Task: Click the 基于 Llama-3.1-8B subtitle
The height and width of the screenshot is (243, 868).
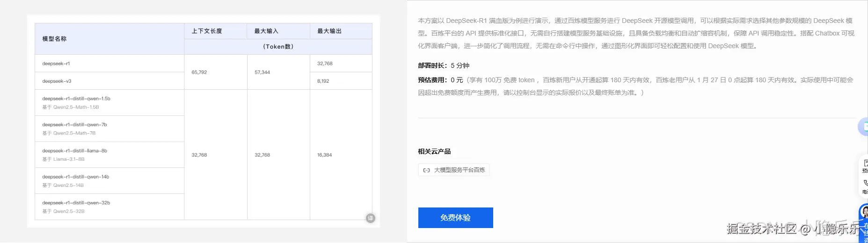Action: tap(63, 159)
